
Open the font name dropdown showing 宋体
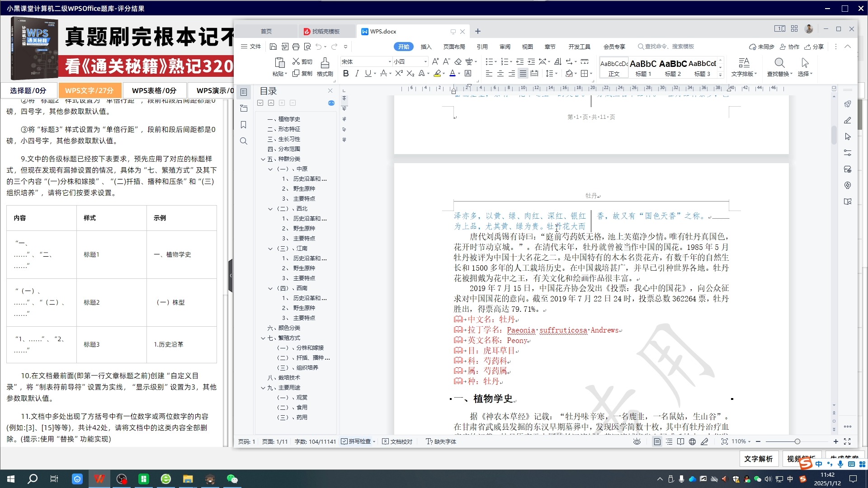pos(389,61)
